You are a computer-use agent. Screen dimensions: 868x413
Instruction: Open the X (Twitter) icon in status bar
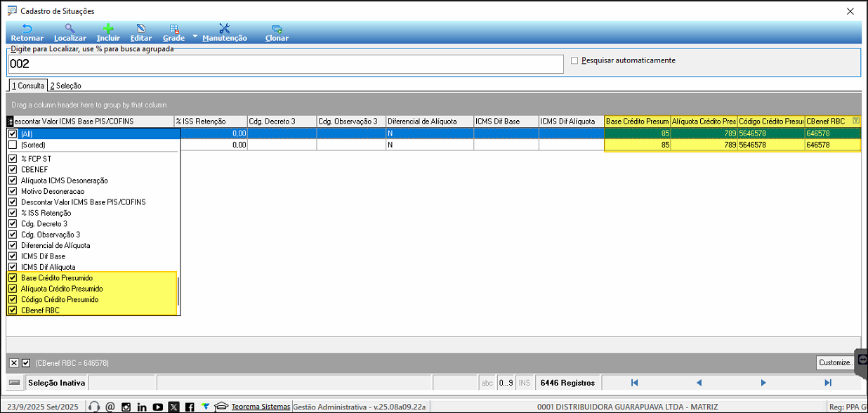coord(174,407)
